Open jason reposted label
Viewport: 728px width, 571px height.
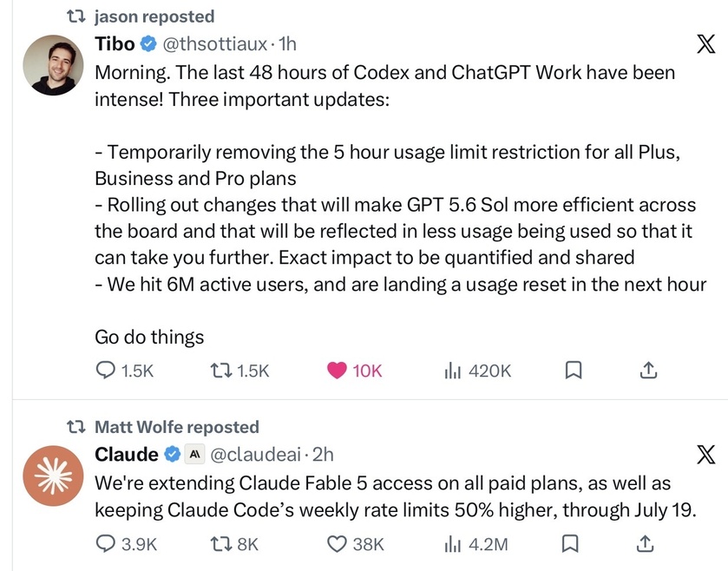[154, 16]
